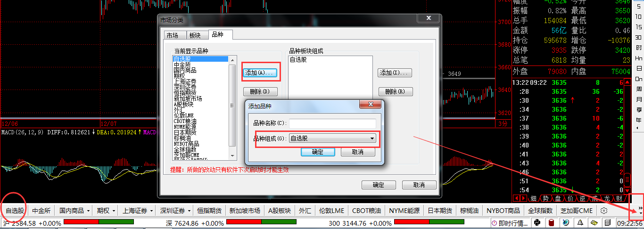Open the overflow chevron at tab bar end

pyautogui.click(x=640, y=210)
